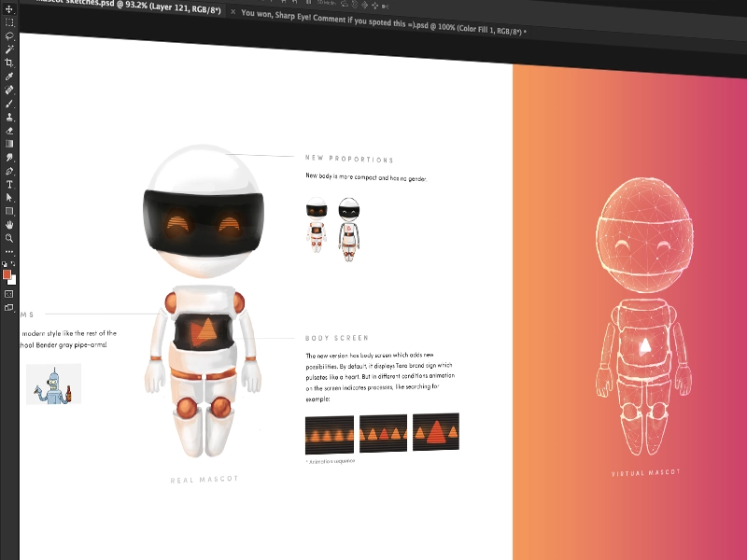Click the first animation sequence frame
747x560 pixels.
[330, 435]
